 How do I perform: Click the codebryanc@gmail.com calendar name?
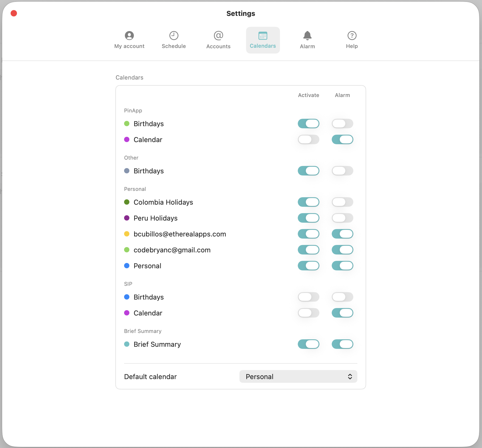[172, 250]
